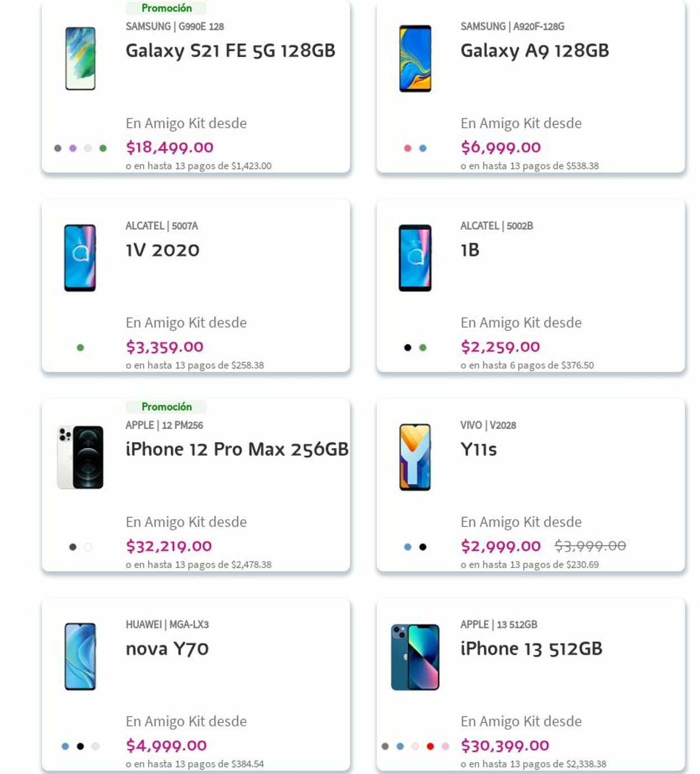The width and height of the screenshot is (700, 774).
Task: Select blue color swatch for Y11s
Action: 408,547
